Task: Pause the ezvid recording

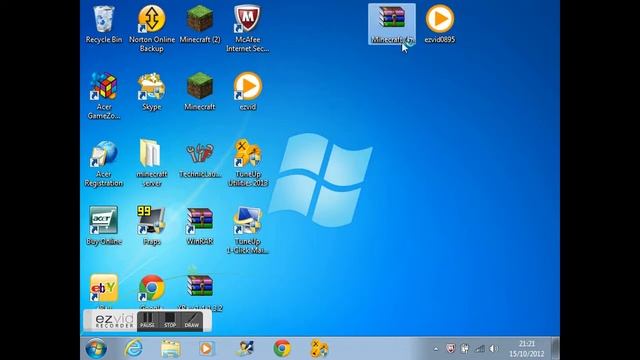Action: click(147, 320)
